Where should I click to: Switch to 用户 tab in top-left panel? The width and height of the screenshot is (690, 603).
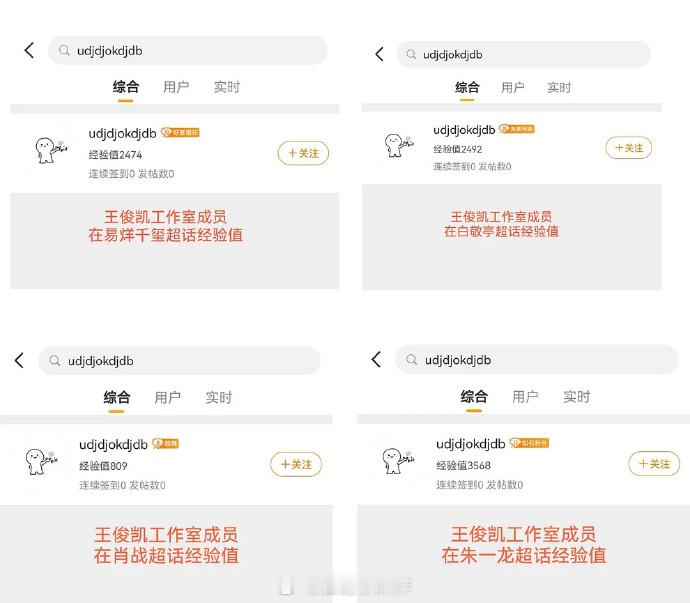(x=176, y=87)
